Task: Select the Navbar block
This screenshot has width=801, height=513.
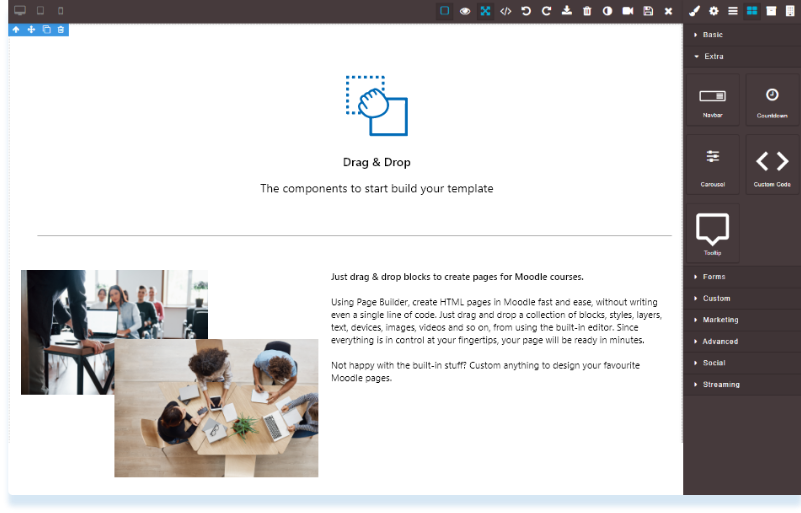Action: coord(713,100)
